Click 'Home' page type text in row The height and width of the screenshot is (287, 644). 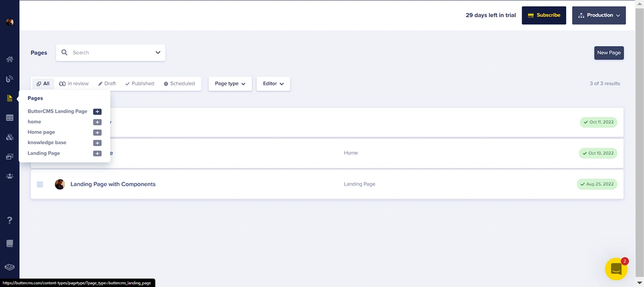tap(351, 153)
